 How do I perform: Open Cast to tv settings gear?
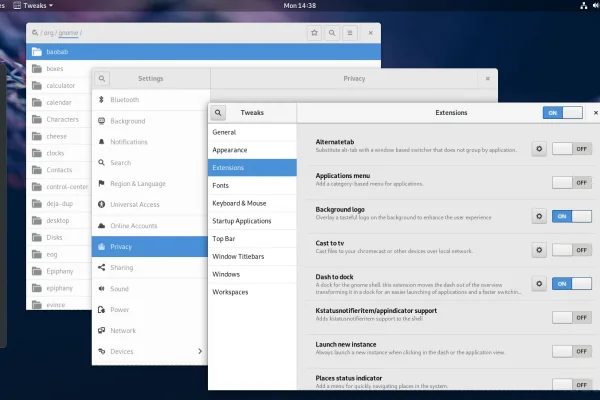click(x=539, y=250)
